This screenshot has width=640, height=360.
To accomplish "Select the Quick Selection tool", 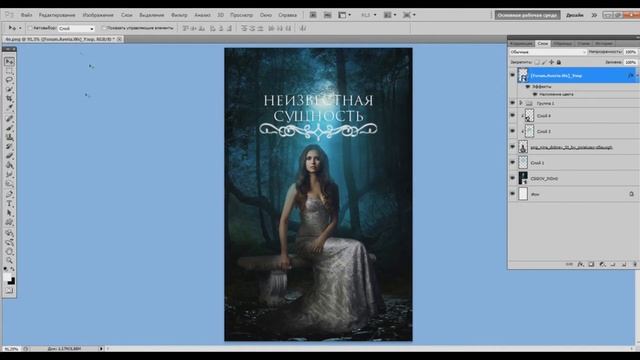I will point(9,89).
